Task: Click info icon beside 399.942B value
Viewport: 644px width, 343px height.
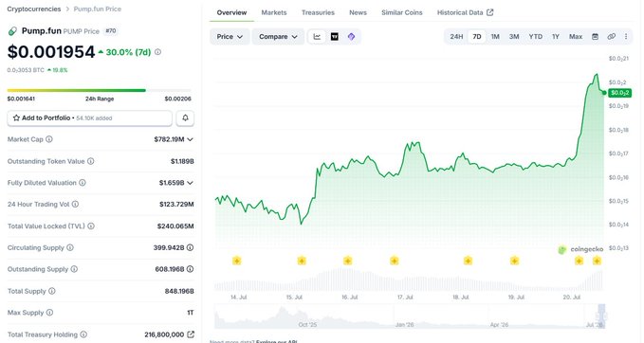Action: click(x=190, y=247)
